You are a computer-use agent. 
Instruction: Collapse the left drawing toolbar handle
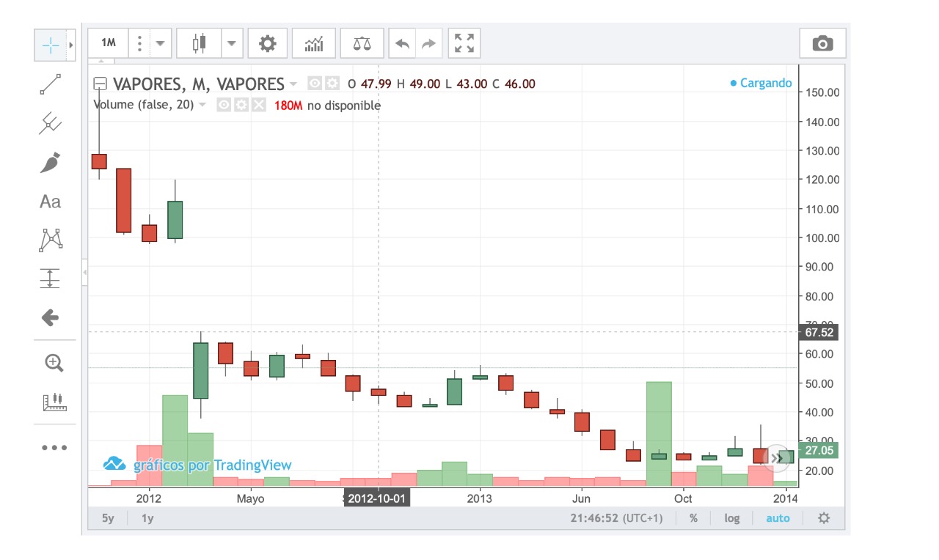click(x=84, y=273)
